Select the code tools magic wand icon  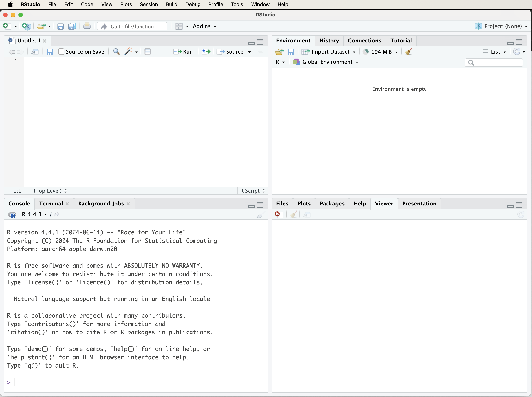click(x=129, y=52)
